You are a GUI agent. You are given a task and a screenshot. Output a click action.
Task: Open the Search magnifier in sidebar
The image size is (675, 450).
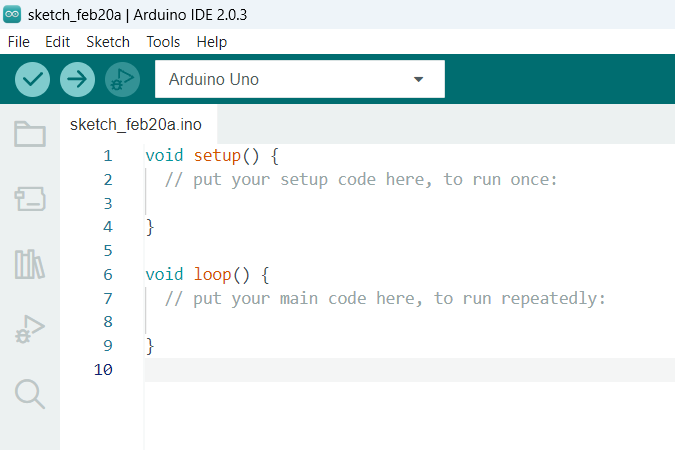tap(30, 394)
